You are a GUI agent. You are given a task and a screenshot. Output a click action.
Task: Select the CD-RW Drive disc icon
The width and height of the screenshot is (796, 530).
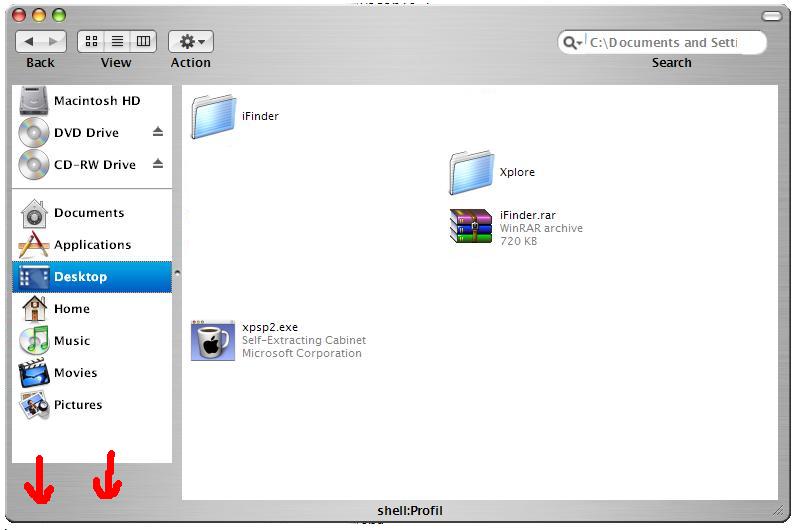pos(34,164)
